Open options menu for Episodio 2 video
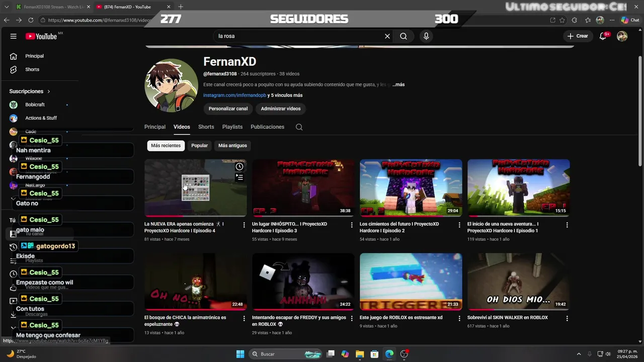Screen dimensions: 644x362 [x=459, y=225]
